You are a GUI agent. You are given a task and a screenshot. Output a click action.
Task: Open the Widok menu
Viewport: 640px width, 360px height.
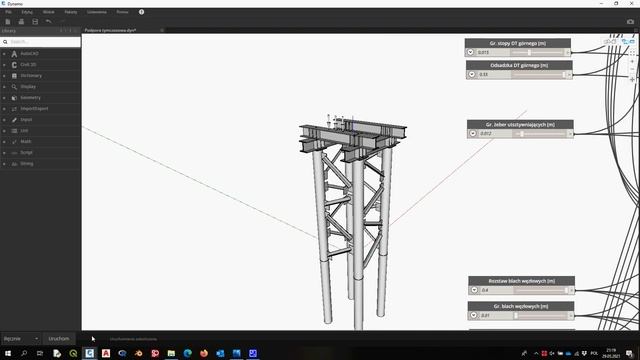click(x=49, y=12)
